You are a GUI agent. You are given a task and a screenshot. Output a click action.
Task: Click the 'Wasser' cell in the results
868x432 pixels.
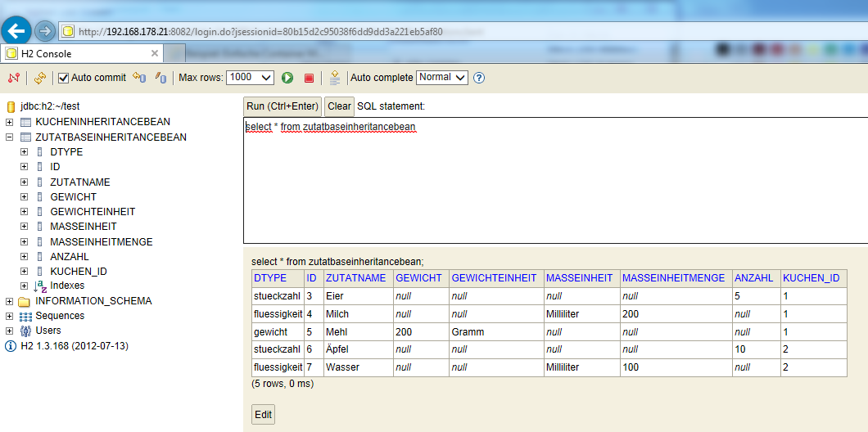click(x=359, y=367)
